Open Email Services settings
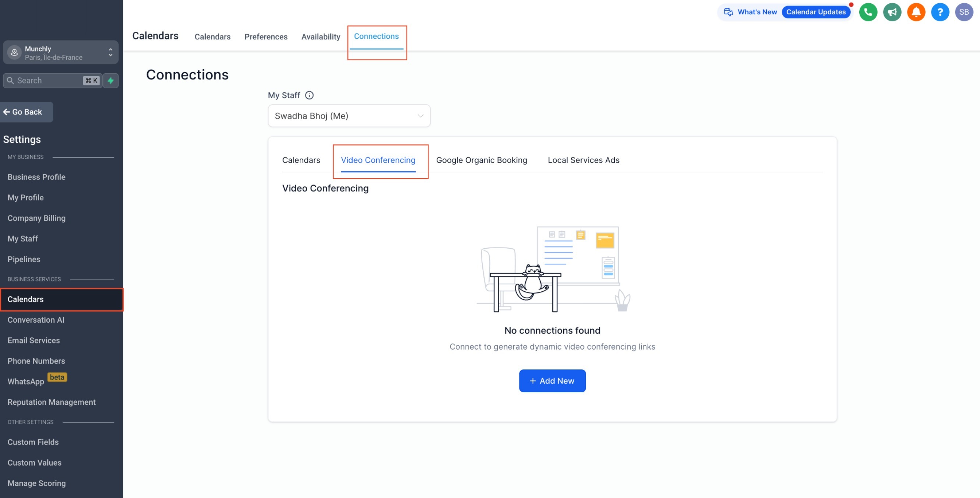The width and height of the screenshot is (980, 498). coord(34,340)
